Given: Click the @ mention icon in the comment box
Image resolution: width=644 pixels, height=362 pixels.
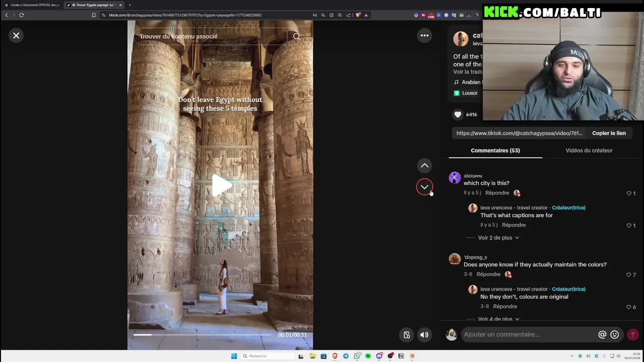Looking at the screenshot, I should [602, 334].
